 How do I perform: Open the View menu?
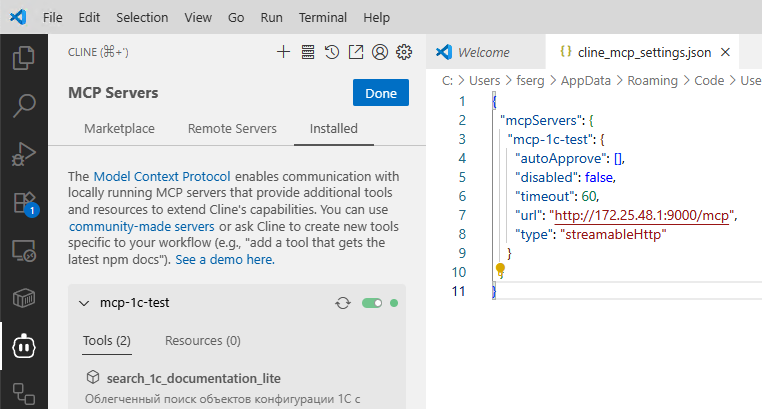click(198, 17)
